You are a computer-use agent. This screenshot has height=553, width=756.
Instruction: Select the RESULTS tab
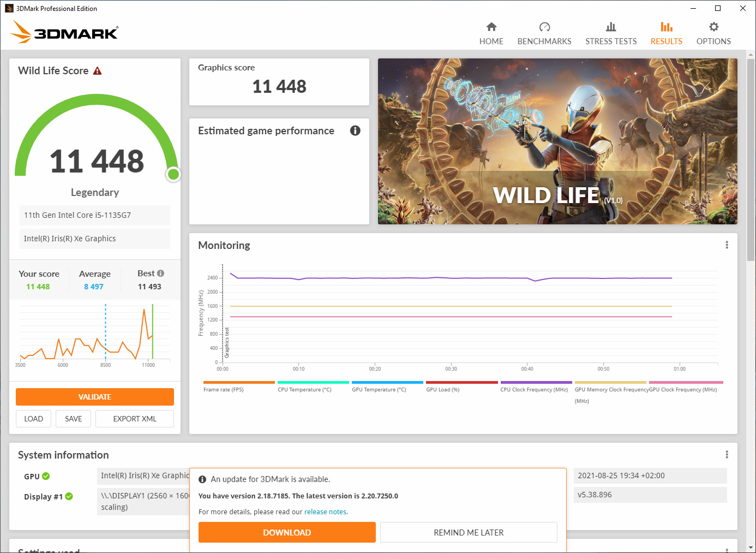667,34
